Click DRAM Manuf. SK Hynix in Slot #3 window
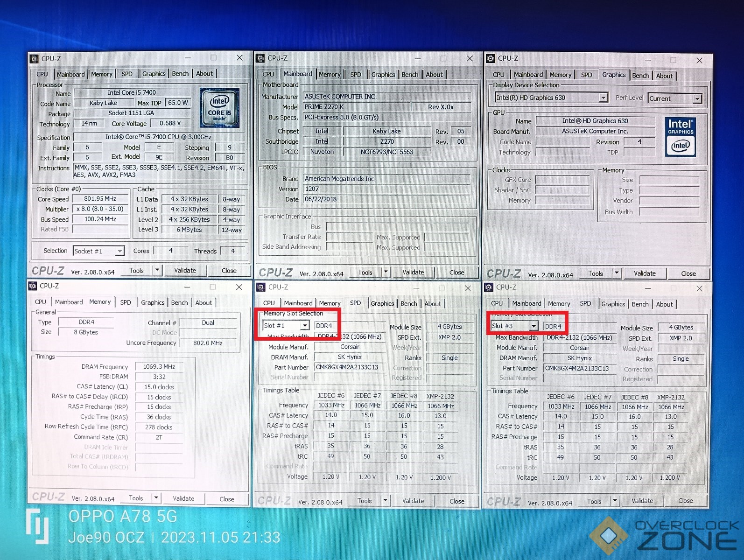 (x=580, y=358)
